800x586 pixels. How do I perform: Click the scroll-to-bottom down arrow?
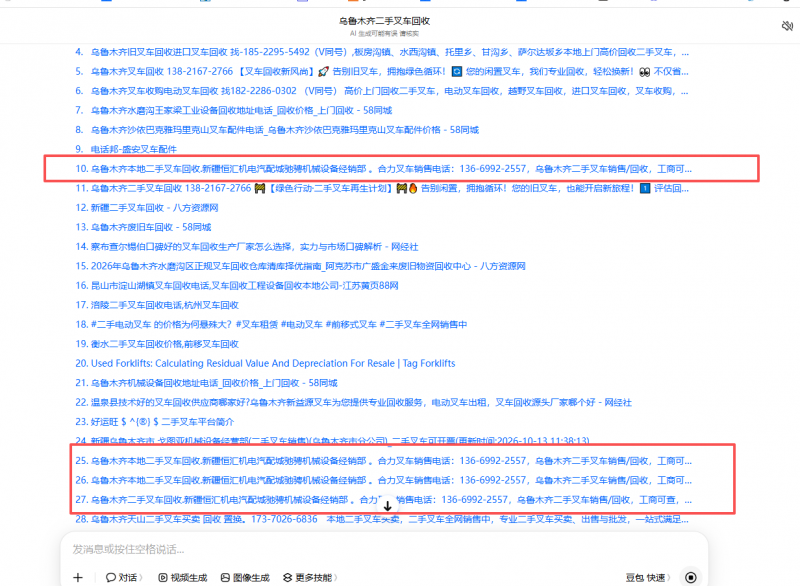(x=387, y=505)
